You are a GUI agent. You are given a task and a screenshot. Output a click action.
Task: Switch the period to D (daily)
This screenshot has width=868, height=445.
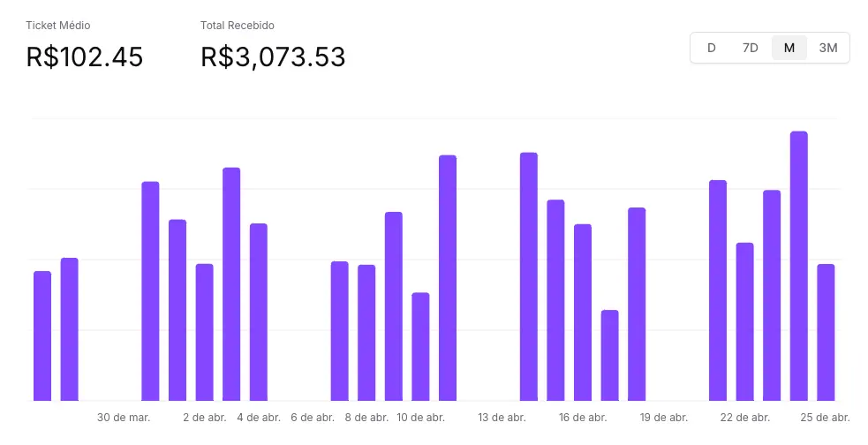point(711,48)
